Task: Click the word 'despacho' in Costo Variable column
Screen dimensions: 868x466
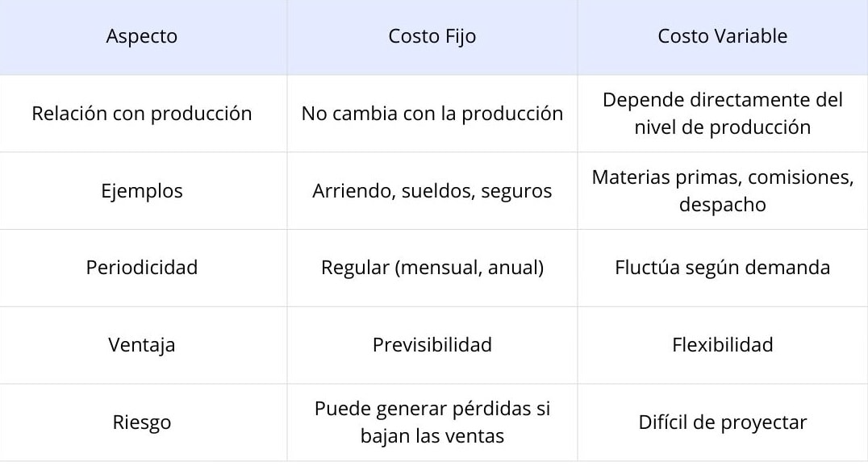Action: point(723,205)
